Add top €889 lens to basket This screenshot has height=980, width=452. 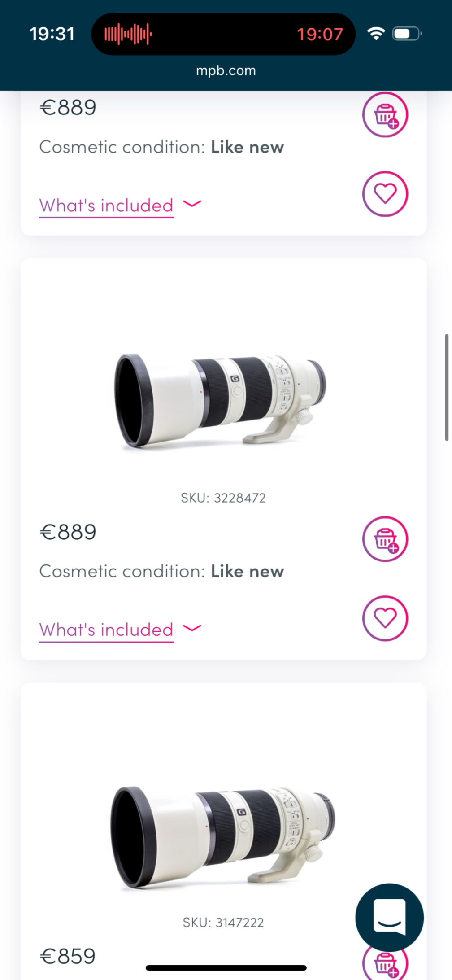tap(385, 114)
